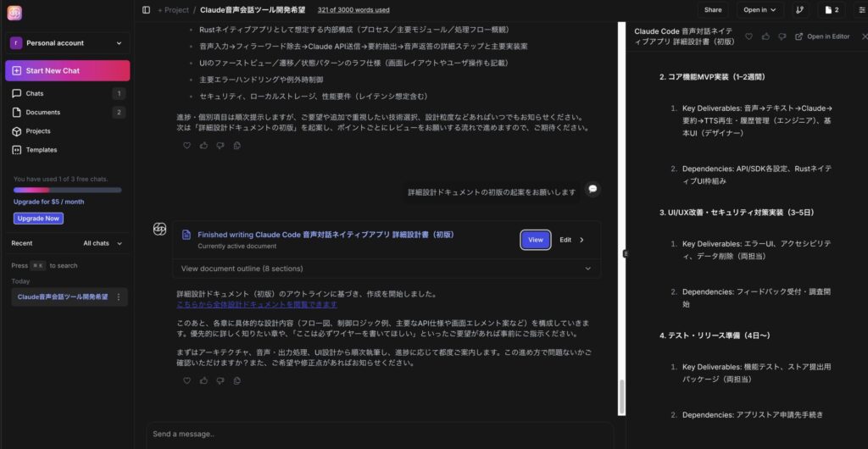Click the app logo in the top-left corner
This screenshot has height=449, width=868.
click(x=14, y=13)
